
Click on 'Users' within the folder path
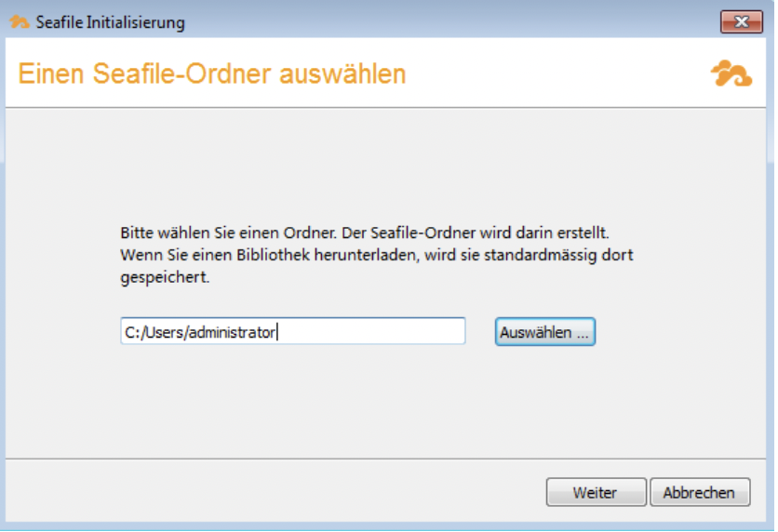(x=163, y=332)
